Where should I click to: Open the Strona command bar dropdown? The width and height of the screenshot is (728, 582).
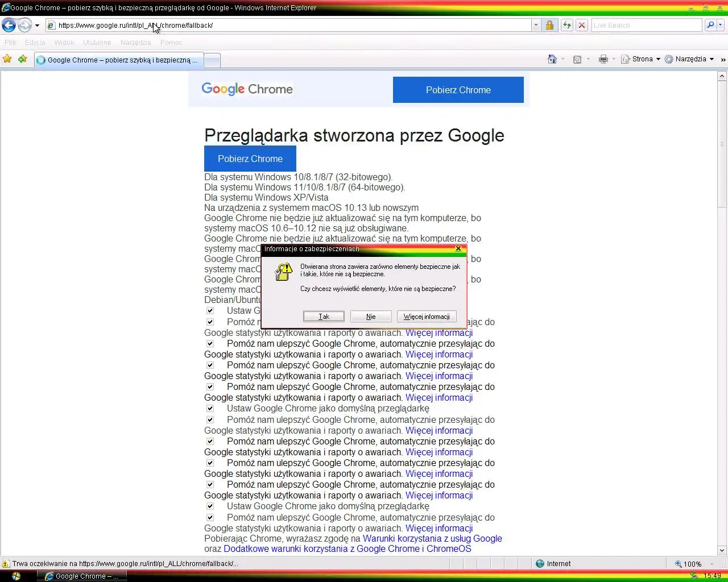[641, 59]
